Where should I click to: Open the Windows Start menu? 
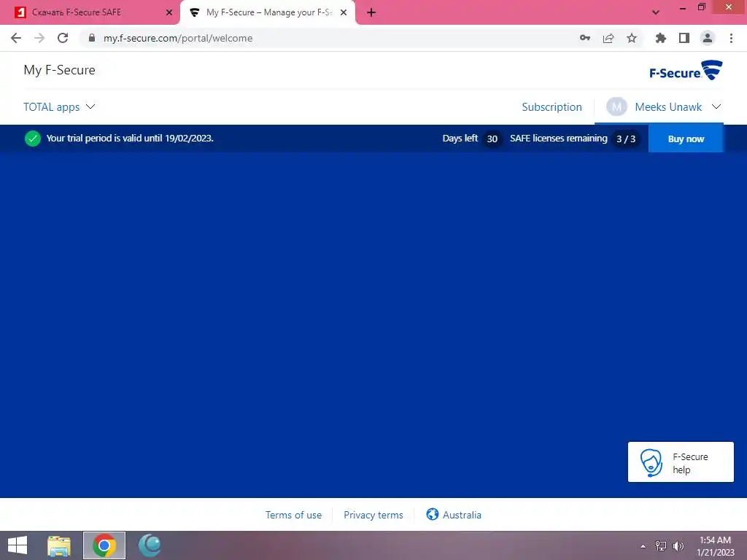point(18,545)
